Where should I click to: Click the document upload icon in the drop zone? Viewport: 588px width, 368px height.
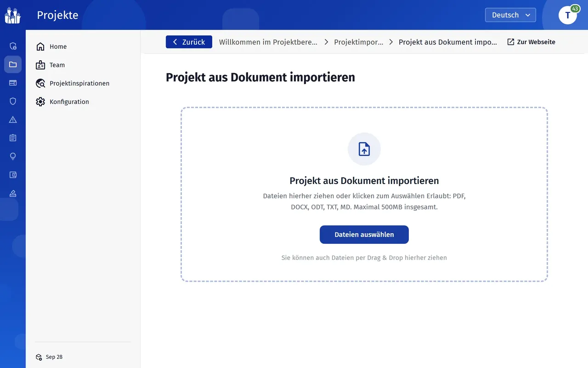(364, 149)
